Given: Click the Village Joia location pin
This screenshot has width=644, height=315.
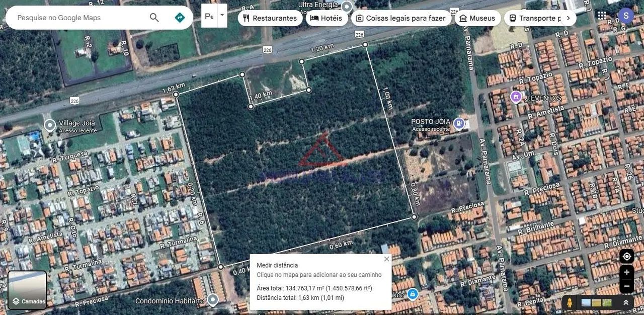Looking at the screenshot, I should (x=50, y=125).
